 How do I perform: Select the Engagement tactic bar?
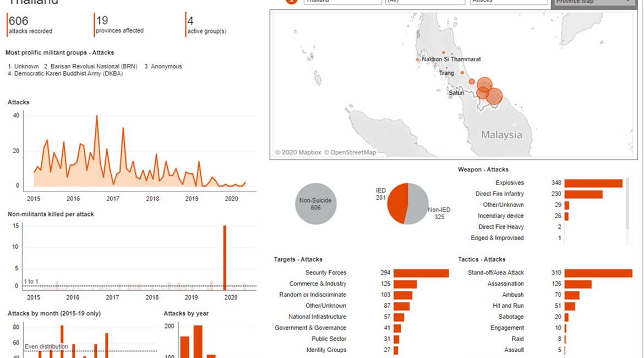point(565,328)
